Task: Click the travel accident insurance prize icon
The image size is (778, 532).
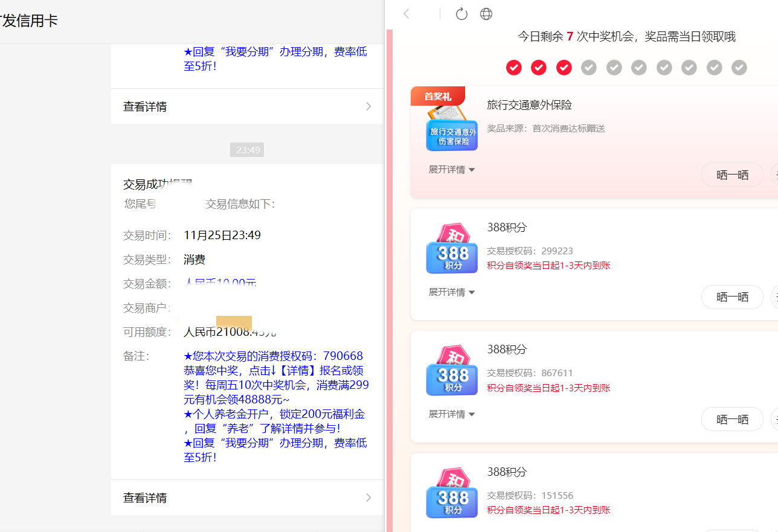Action: [452, 128]
